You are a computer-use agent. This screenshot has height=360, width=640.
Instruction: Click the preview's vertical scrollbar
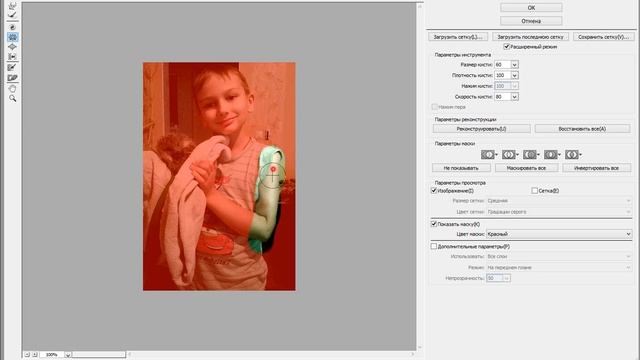pyautogui.click(x=420, y=176)
